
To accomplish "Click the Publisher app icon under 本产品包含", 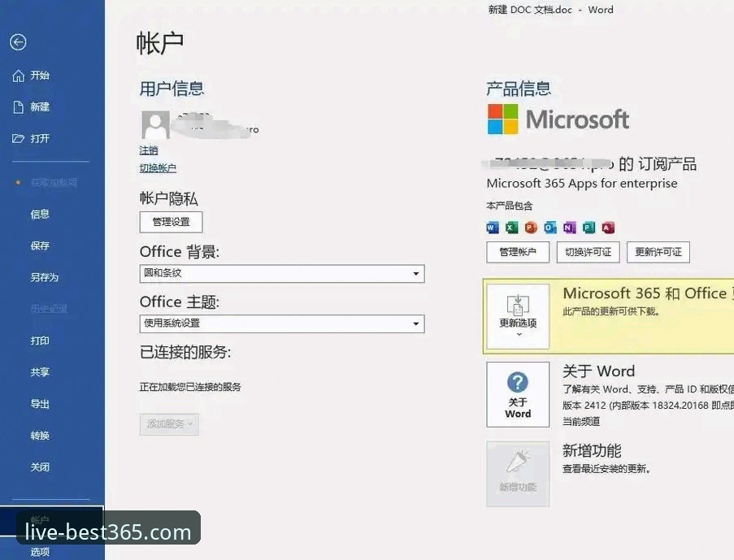I will pyautogui.click(x=589, y=228).
